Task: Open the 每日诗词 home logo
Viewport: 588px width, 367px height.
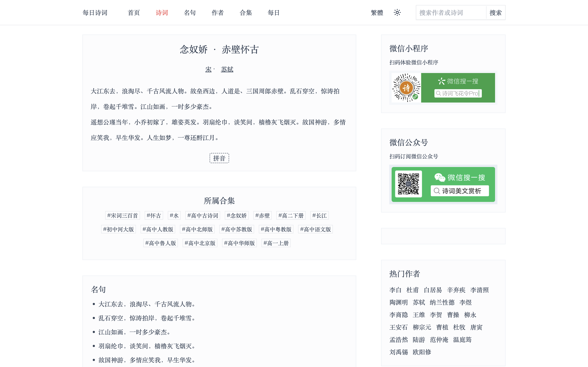Action: pos(95,12)
